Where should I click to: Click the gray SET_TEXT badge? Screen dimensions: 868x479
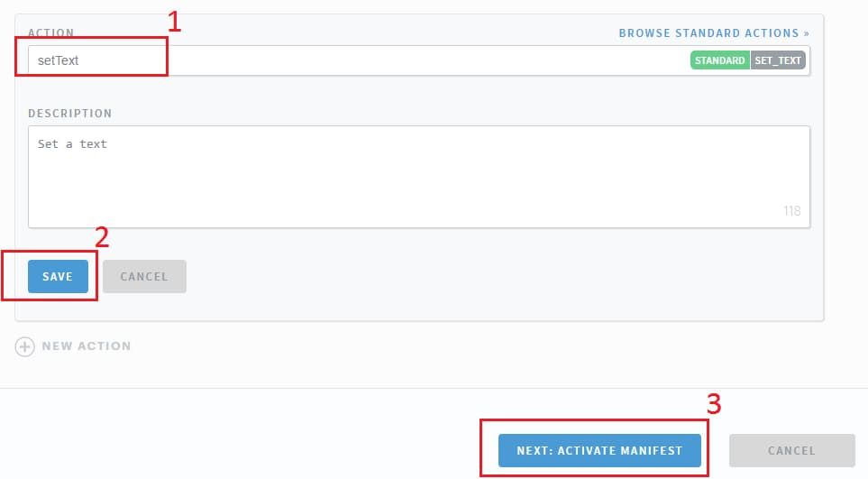tap(778, 60)
